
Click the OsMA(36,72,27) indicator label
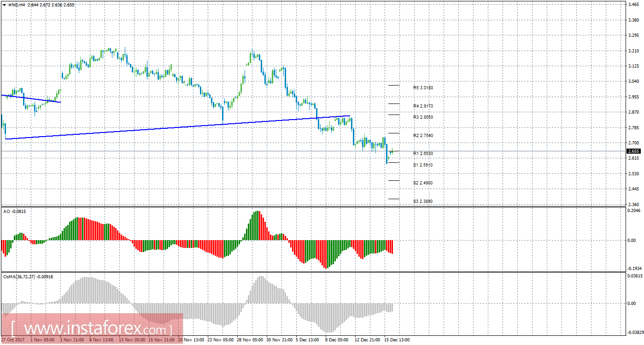coord(28,276)
